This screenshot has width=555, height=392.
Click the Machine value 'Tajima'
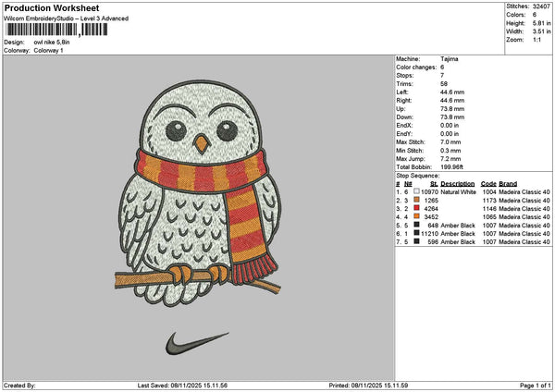[x=450, y=59]
